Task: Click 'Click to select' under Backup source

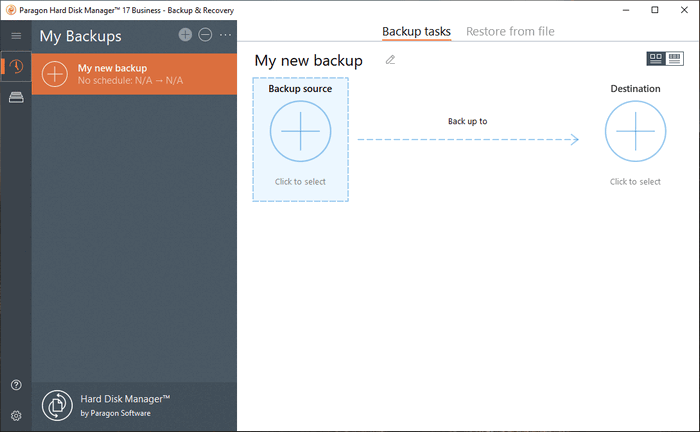Action: 300,182
